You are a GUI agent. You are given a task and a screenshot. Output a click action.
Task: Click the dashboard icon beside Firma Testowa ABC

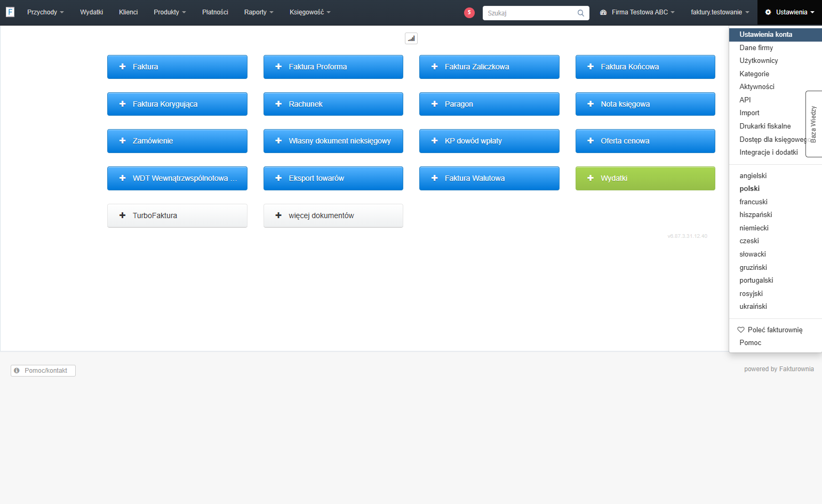603,12
